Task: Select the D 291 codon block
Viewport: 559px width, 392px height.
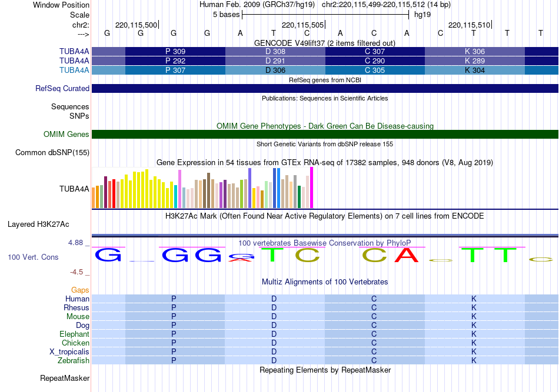Action: click(275, 61)
